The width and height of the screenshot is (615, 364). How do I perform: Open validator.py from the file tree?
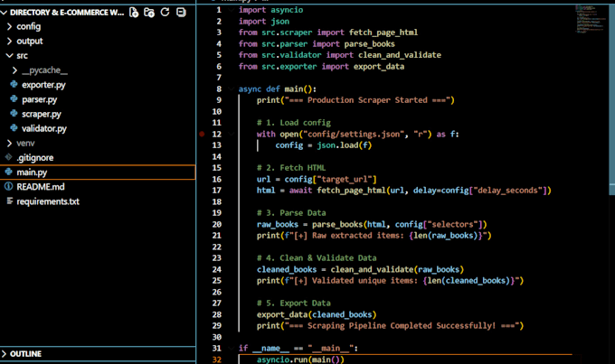(44, 128)
